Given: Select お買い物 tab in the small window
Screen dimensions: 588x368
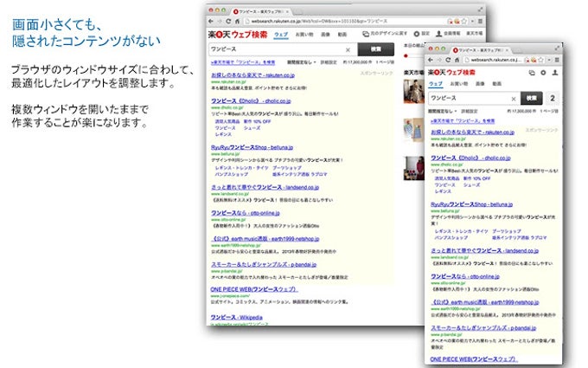Looking at the screenshot, I should pos(458,84).
